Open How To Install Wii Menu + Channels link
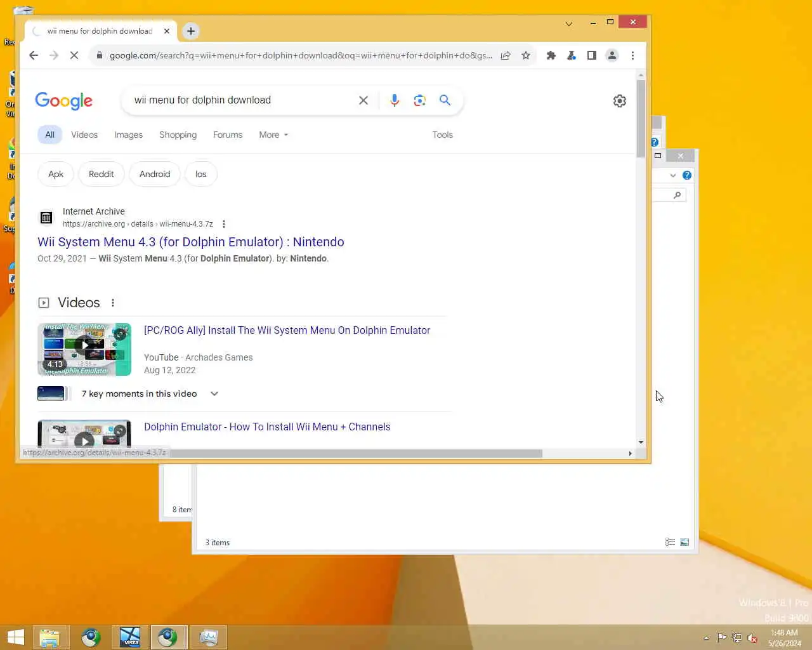The width and height of the screenshot is (812, 650). 267,427
